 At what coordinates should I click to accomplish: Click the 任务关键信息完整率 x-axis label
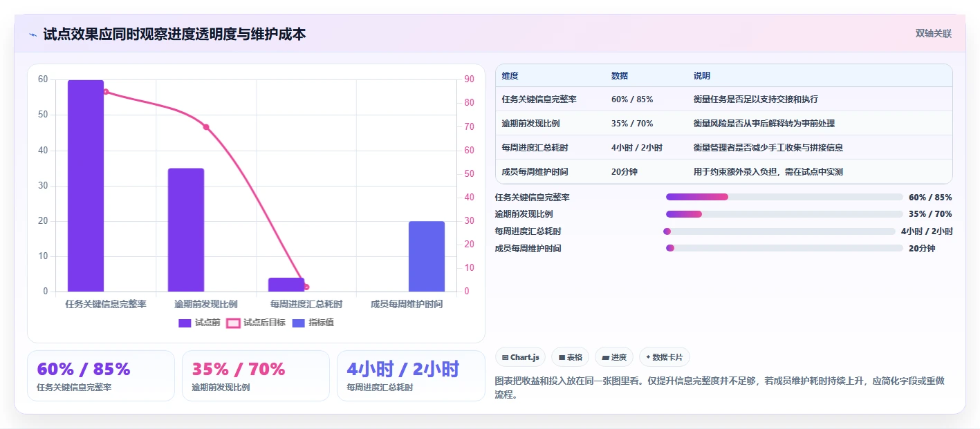tap(106, 304)
